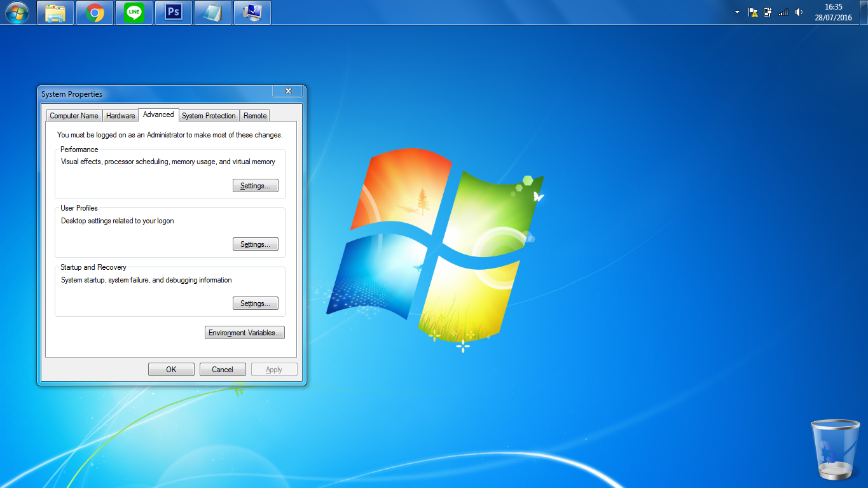This screenshot has height=488, width=868.
Task: Close the System Properties window
Action: coord(287,92)
